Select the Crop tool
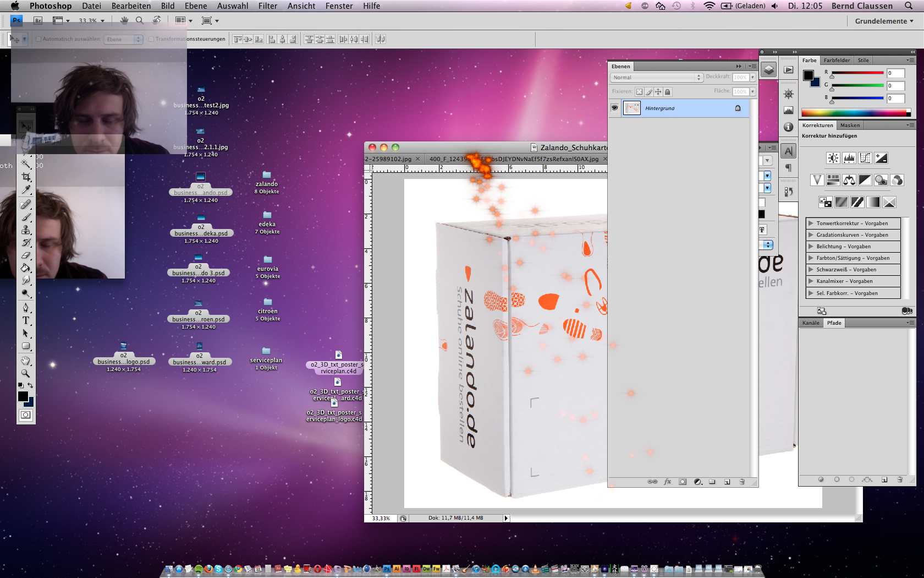The width and height of the screenshot is (924, 578). 26,177
